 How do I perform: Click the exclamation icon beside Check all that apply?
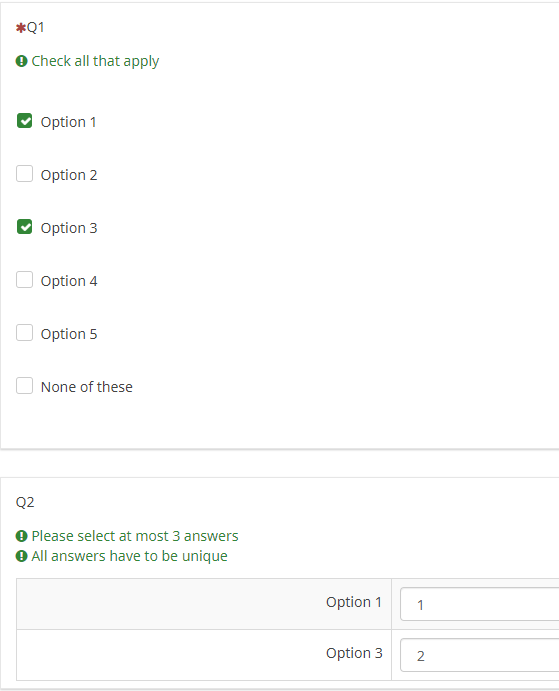[21, 61]
